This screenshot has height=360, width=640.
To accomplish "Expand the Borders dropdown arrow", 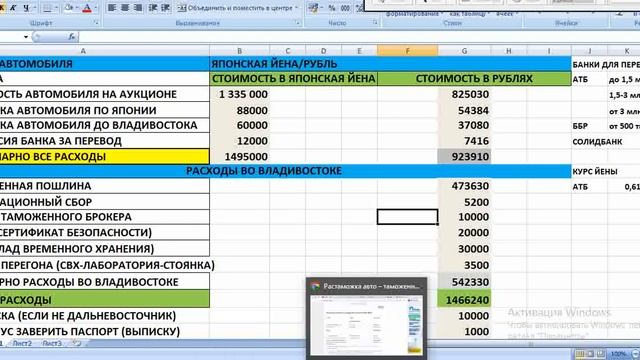I will click(56, 8).
